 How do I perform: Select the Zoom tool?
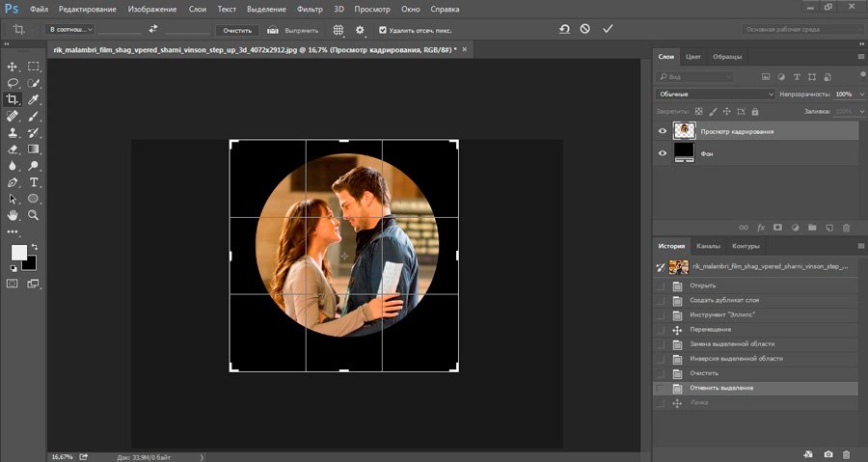pyautogui.click(x=33, y=216)
